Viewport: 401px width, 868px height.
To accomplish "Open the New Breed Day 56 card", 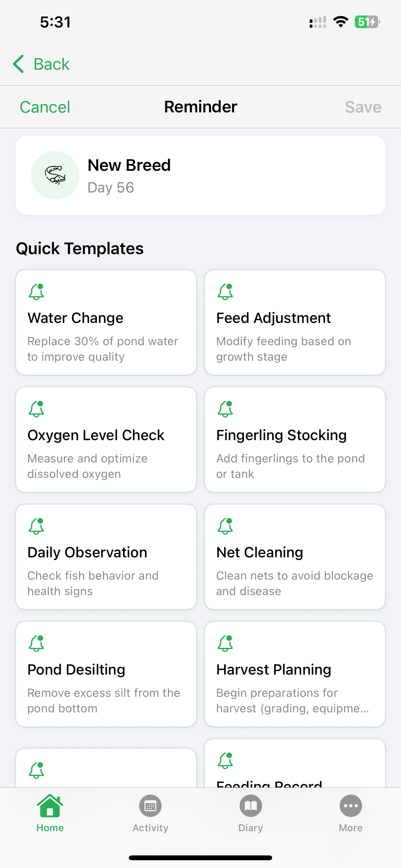I will tap(200, 175).
